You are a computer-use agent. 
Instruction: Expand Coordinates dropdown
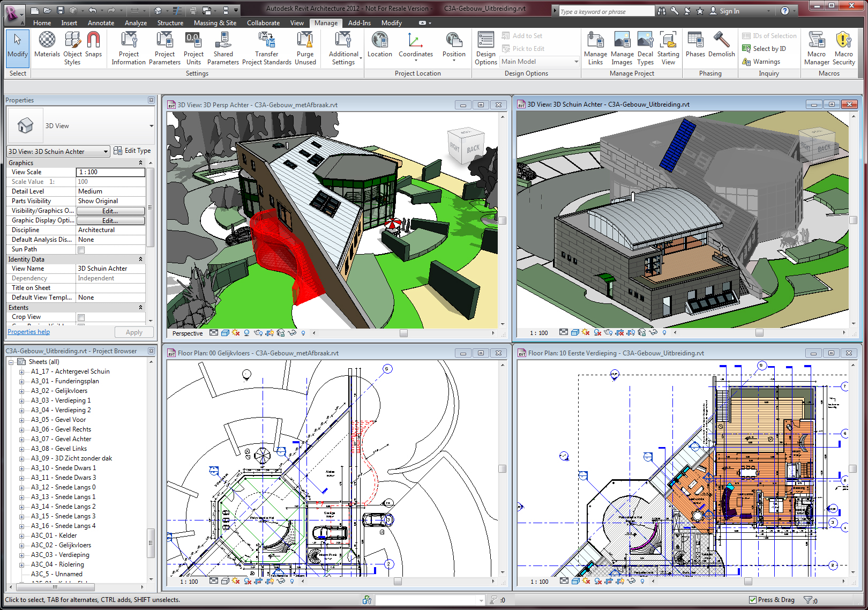tap(415, 60)
